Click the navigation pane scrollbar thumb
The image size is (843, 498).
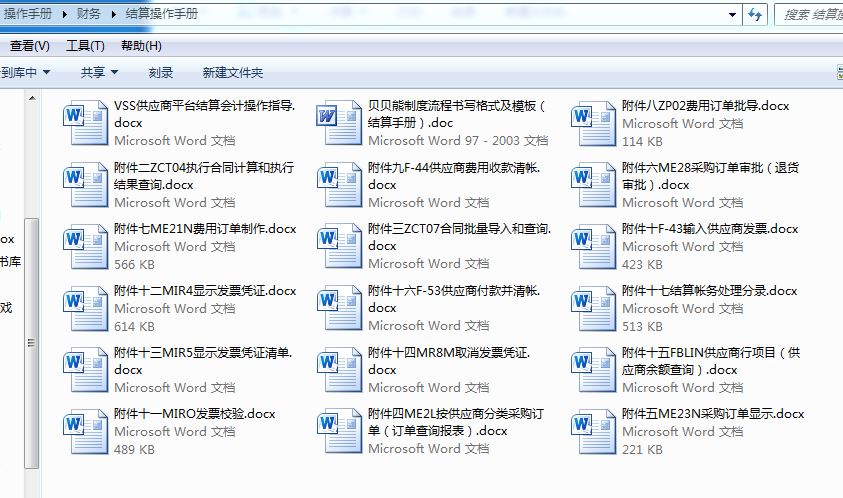32,343
